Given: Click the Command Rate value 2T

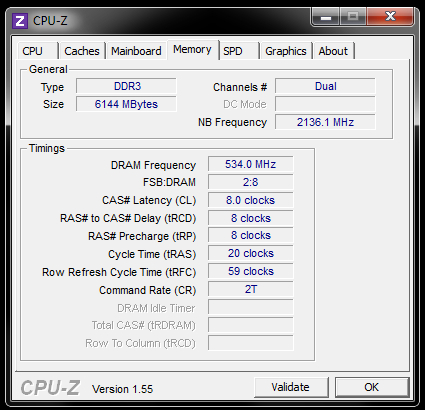Looking at the screenshot, I should [x=251, y=289].
